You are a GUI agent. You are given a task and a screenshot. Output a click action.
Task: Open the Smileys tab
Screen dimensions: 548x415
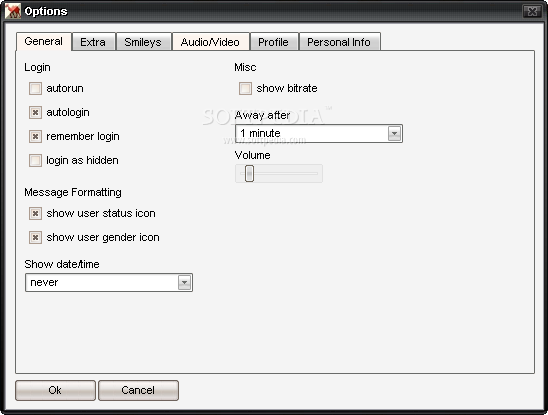(143, 42)
